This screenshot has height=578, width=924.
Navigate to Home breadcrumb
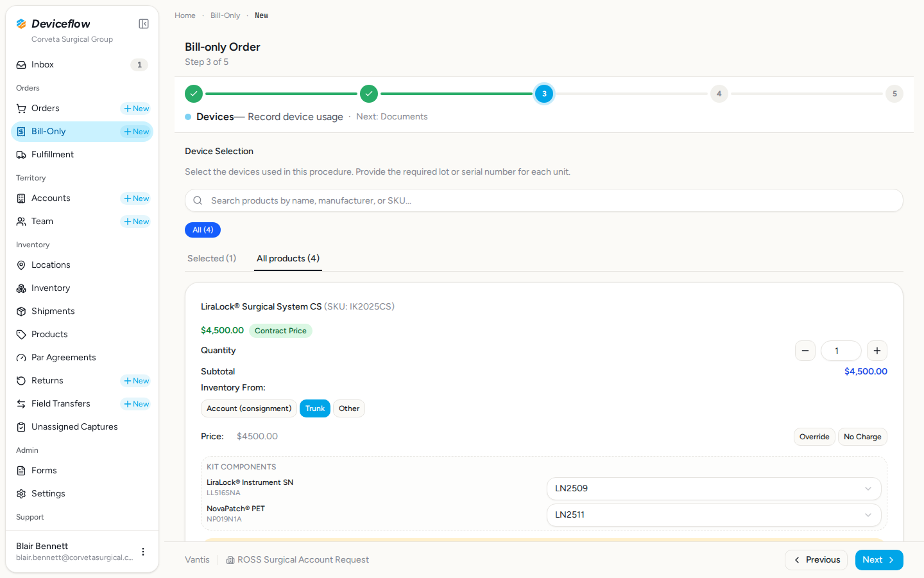tap(185, 15)
